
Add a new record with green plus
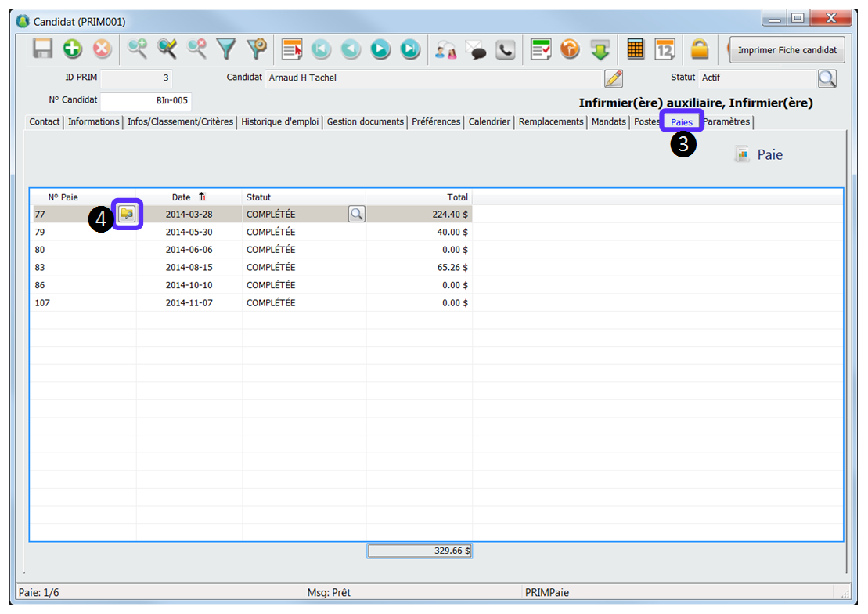[73, 49]
